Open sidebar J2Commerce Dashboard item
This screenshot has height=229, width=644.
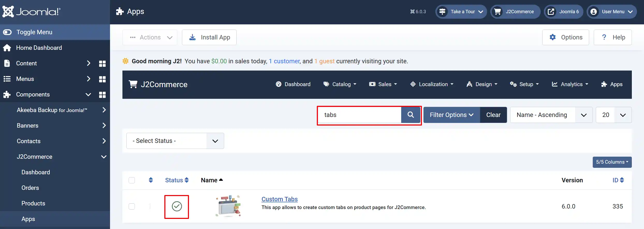point(36,172)
